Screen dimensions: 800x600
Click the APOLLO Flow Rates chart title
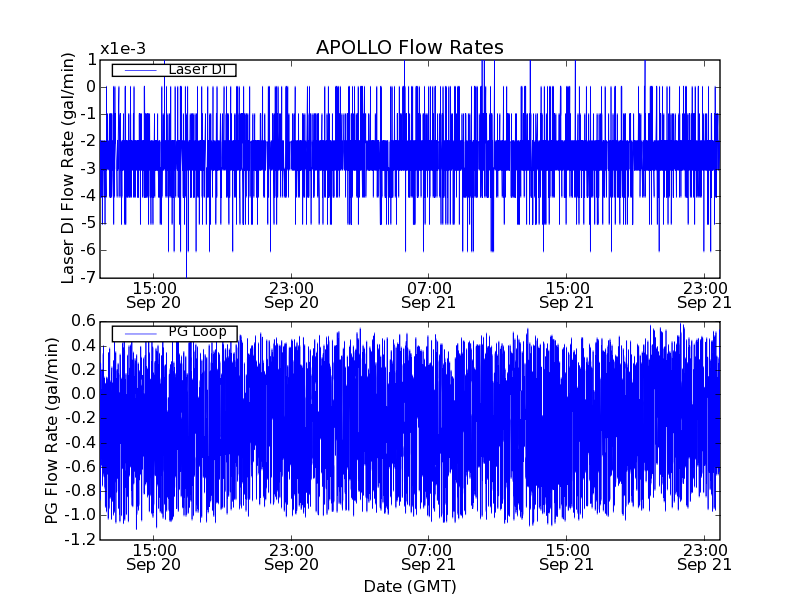409,48
